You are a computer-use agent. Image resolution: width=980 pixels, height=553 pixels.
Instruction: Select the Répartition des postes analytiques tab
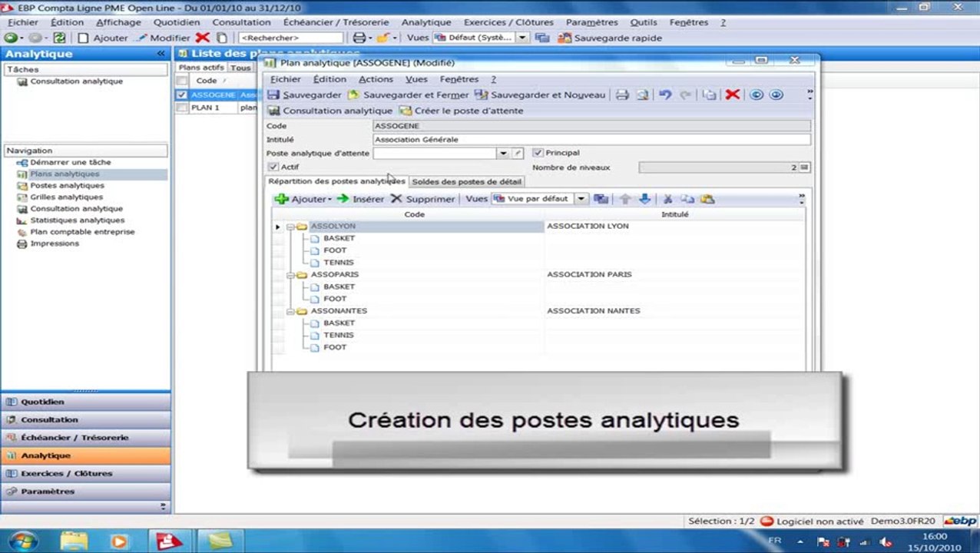click(336, 181)
